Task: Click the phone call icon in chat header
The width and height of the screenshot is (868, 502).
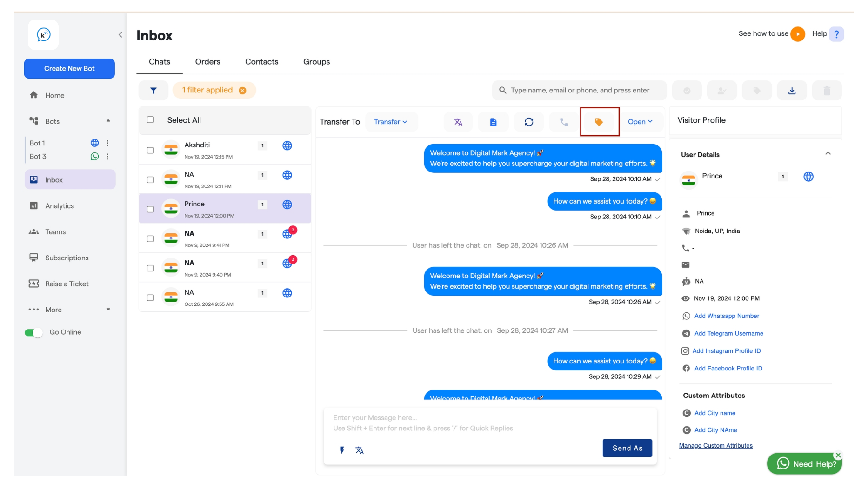Action: click(564, 122)
